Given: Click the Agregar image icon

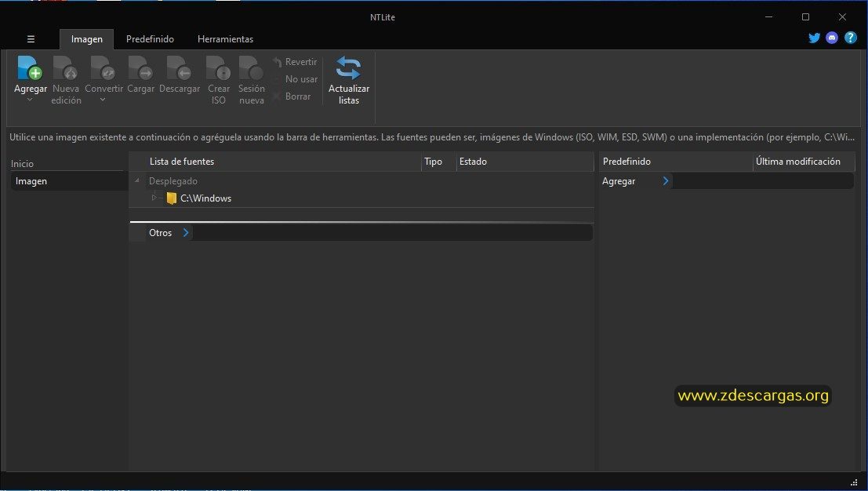Looking at the screenshot, I should [x=30, y=67].
